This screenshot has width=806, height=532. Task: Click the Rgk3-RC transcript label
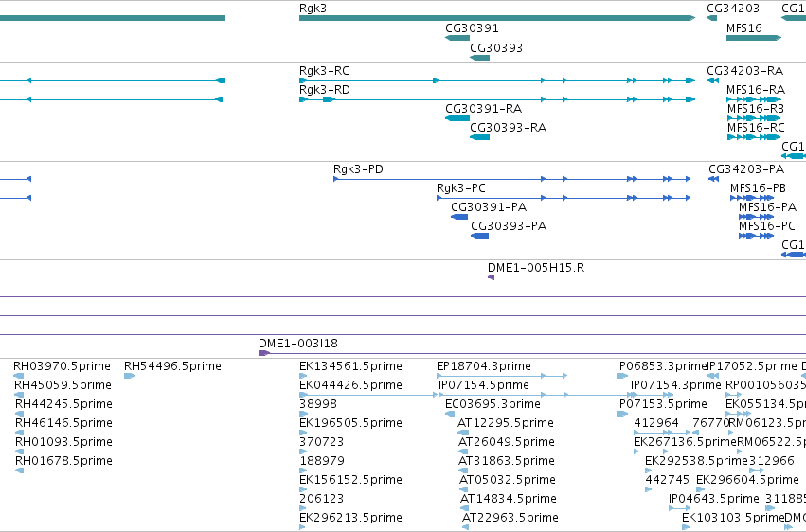324,71
